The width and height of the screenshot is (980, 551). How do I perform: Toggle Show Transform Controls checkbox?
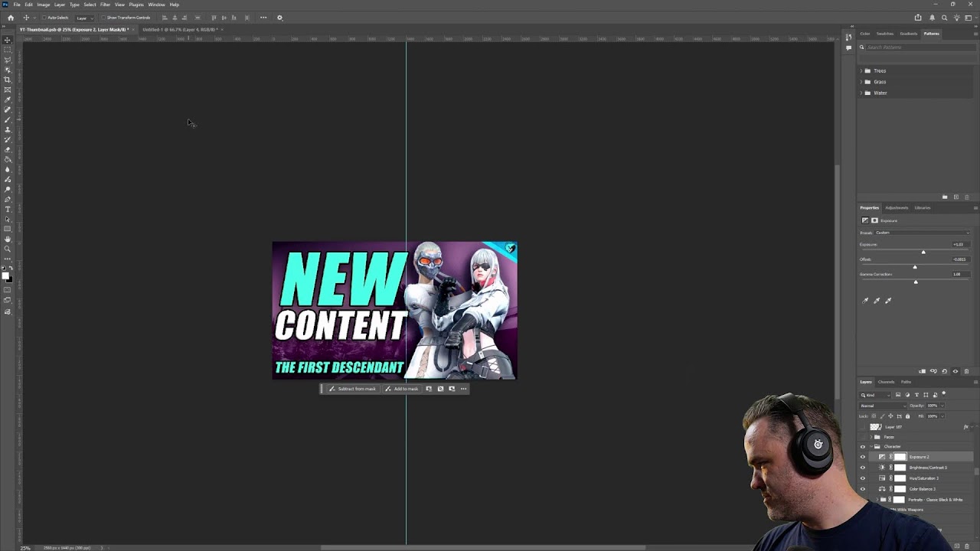point(103,18)
